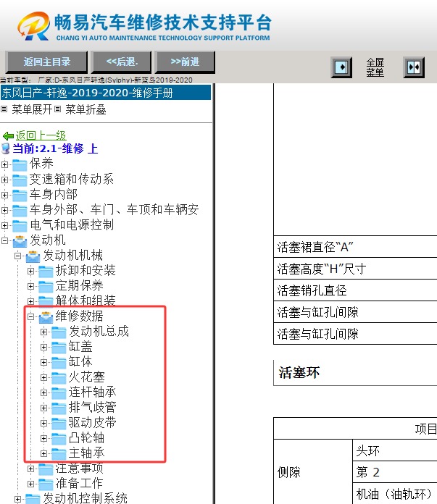Click the open folder icon for 发动机机械
Viewport: 437px width, 504px height.
pos(33,256)
